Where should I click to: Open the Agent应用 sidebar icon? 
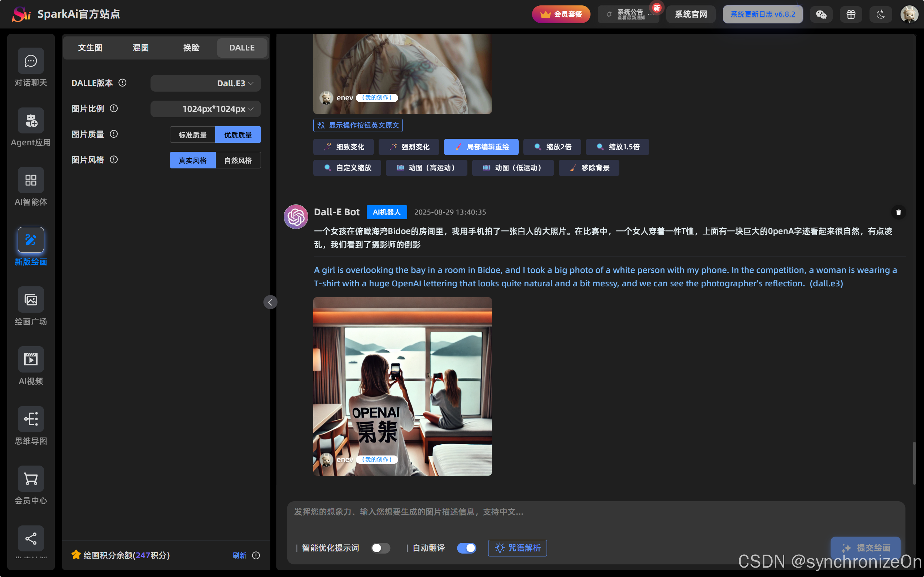[x=31, y=120]
